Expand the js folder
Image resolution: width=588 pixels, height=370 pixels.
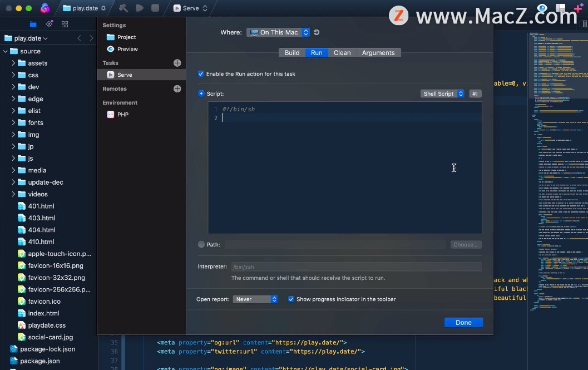13,159
